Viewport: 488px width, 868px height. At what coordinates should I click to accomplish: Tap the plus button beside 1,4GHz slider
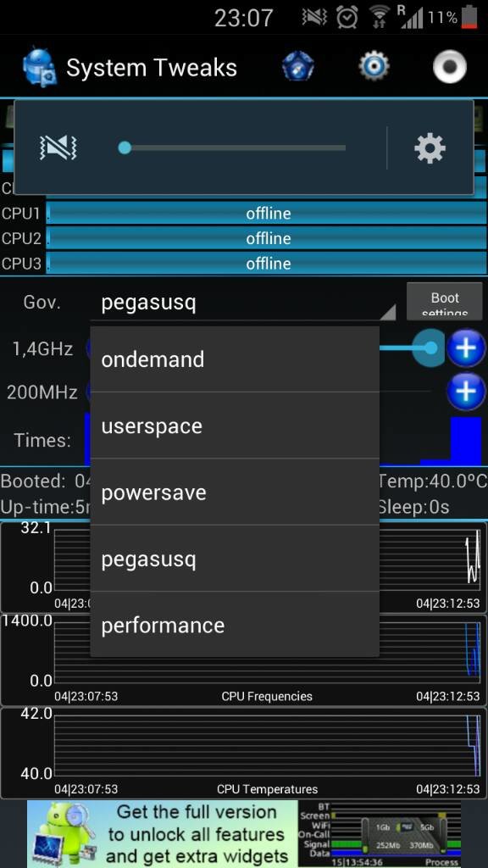[x=466, y=348]
